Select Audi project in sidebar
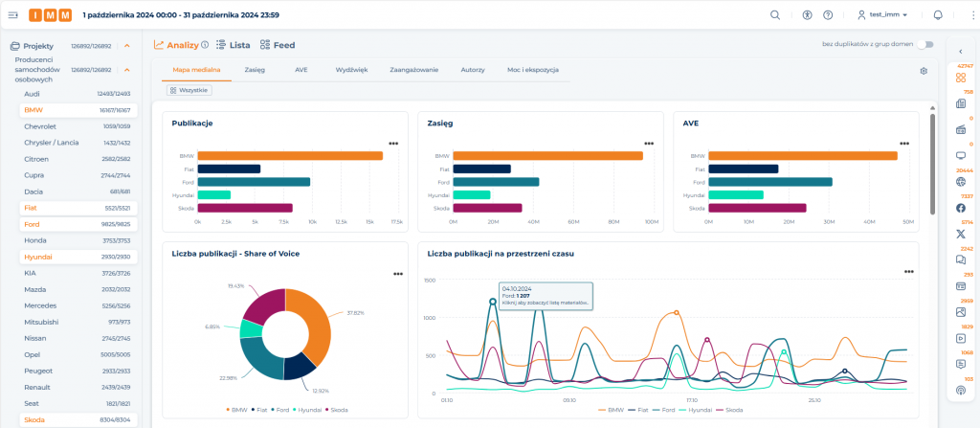Viewport: 980px width, 428px height. [x=78, y=93]
